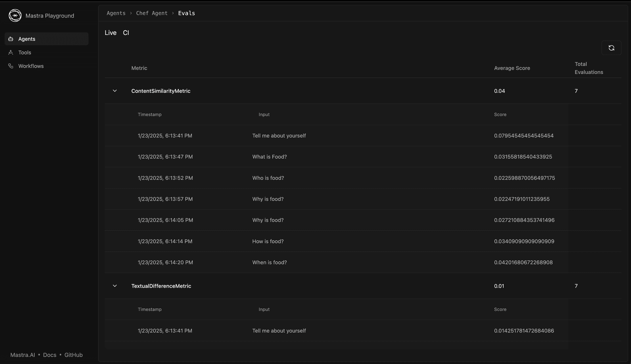631x364 pixels.
Task: Collapse the ContentSimilarityMetric row chevron
Action: tap(115, 91)
